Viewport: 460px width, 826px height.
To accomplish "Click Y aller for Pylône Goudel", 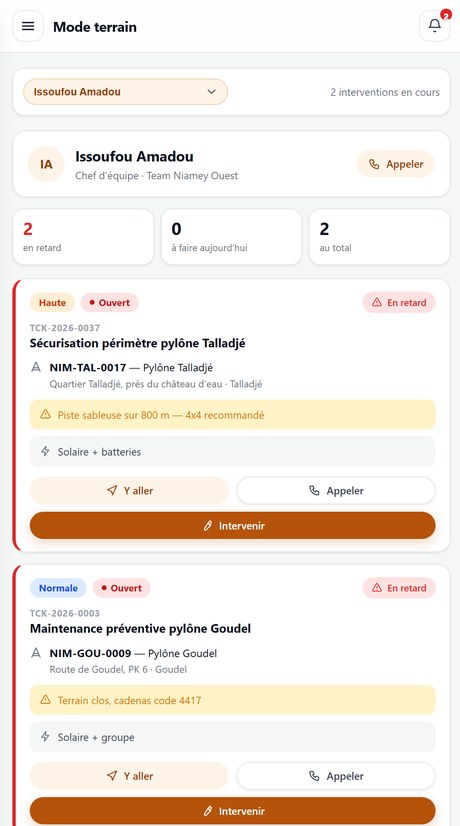I will 129,776.
